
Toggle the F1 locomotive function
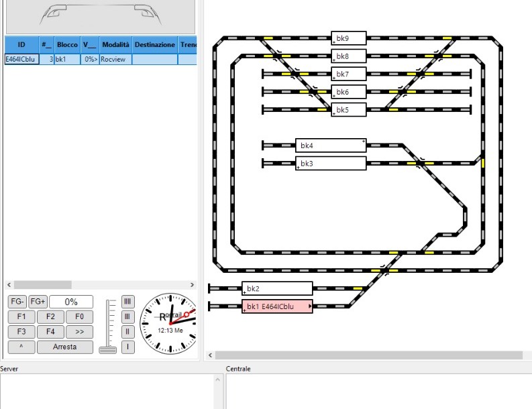[21, 316]
